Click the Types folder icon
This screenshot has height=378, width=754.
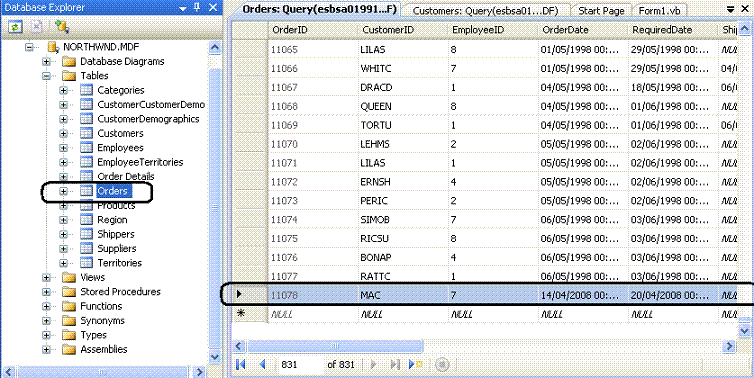(x=70, y=335)
